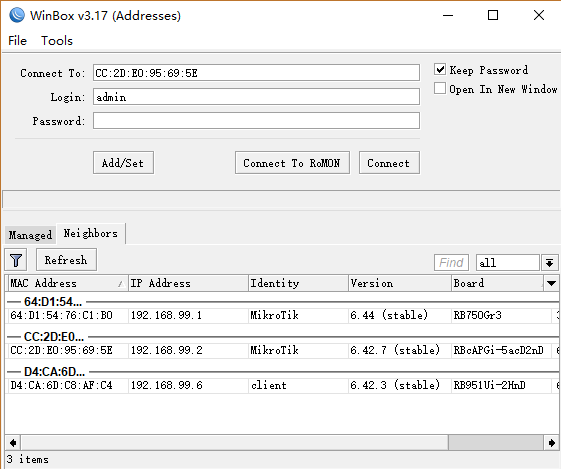561x469 pixels.
Task: Click the filter funnel icon
Action: (15, 260)
